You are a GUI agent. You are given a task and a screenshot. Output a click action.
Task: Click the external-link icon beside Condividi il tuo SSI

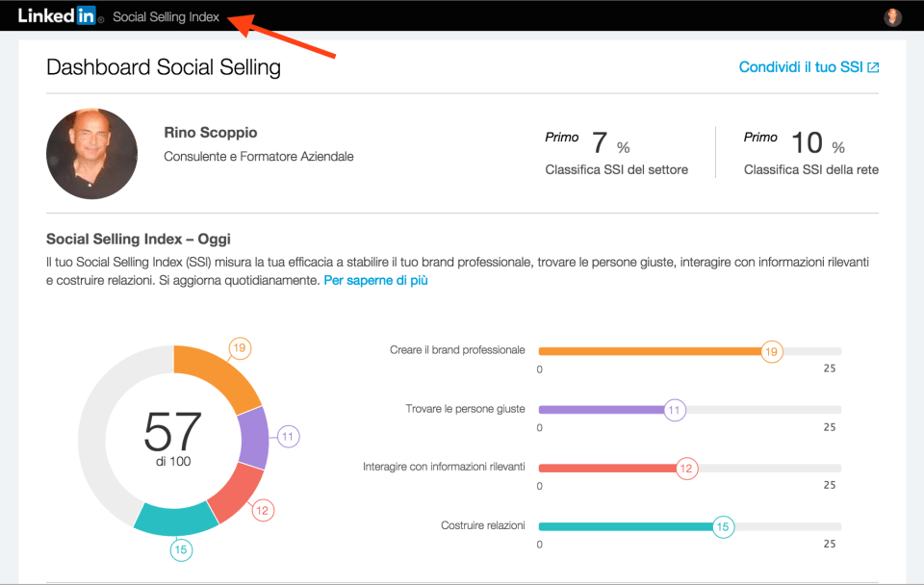[x=874, y=66]
